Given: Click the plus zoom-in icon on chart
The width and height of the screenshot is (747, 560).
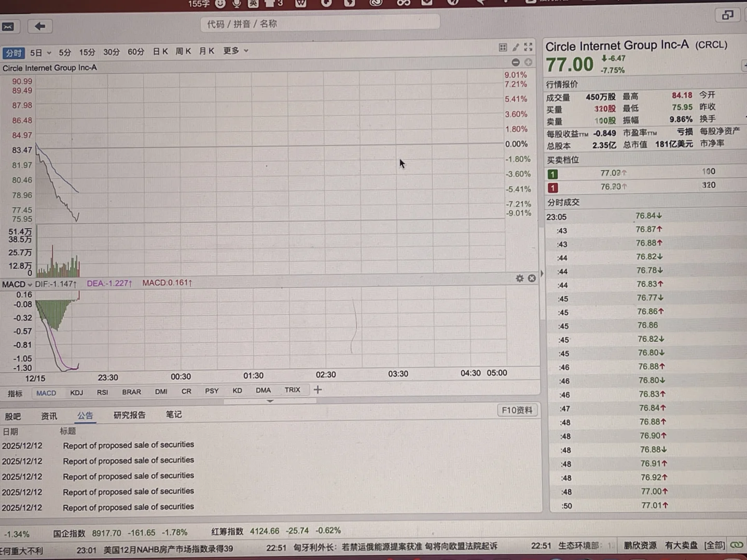Looking at the screenshot, I should [528, 62].
